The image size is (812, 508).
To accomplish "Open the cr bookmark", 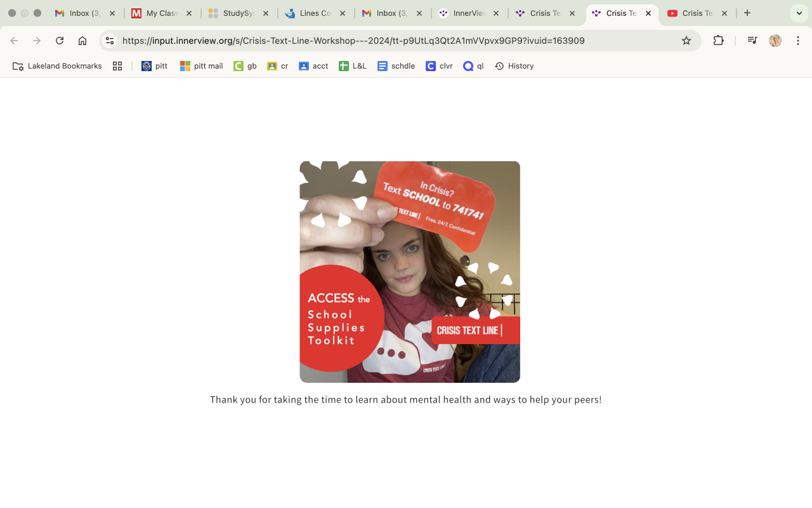I will tap(278, 66).
